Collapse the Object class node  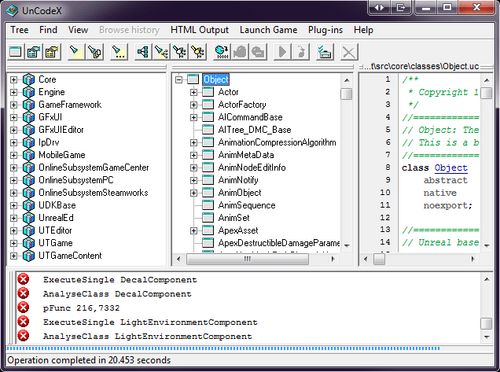pos(179,80)
